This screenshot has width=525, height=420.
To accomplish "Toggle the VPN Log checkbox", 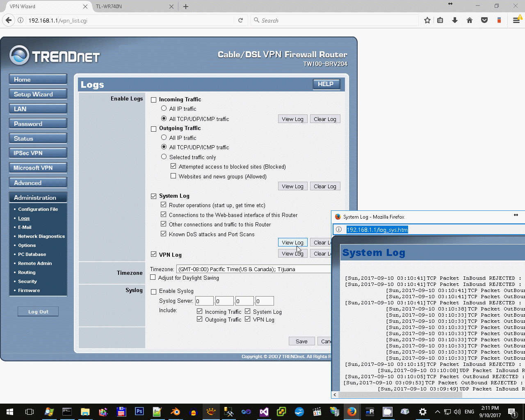I will (154, 254).
